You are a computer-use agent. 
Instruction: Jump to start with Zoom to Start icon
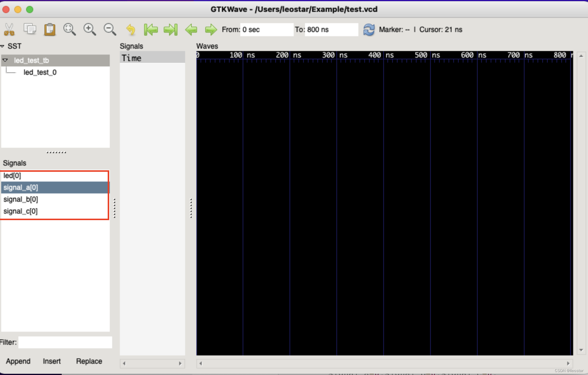(x=151, y=29)
